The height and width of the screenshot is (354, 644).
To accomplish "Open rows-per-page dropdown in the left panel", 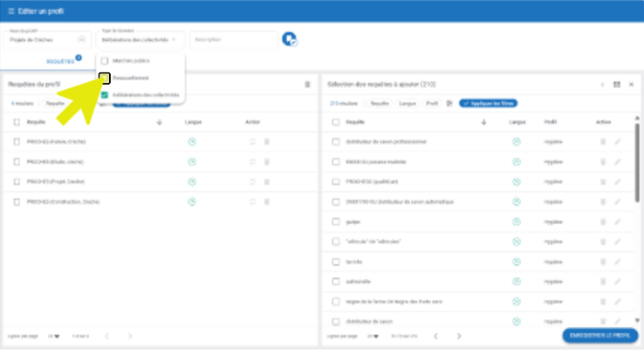I will pyautogui.click(x=54, y=336).
